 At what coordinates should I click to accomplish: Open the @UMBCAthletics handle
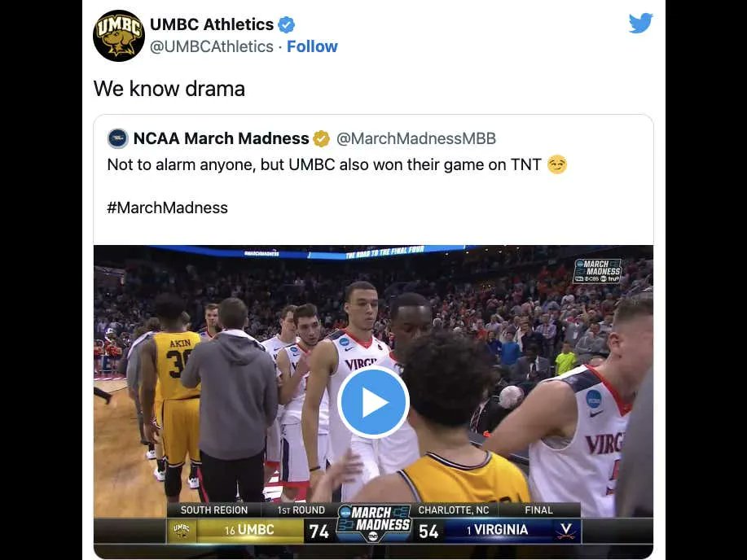click(212, 46)
